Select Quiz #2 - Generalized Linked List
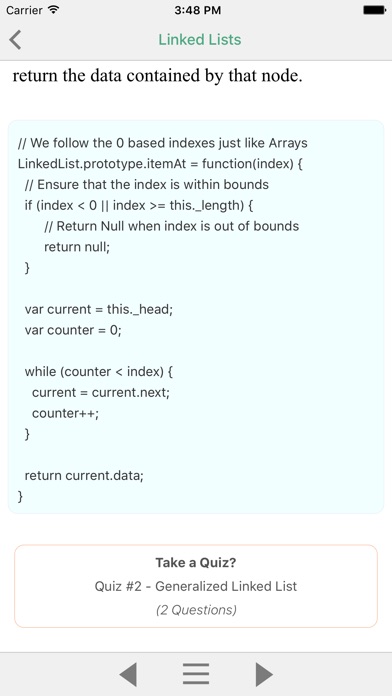392x696 pixels. pos(196,586)
